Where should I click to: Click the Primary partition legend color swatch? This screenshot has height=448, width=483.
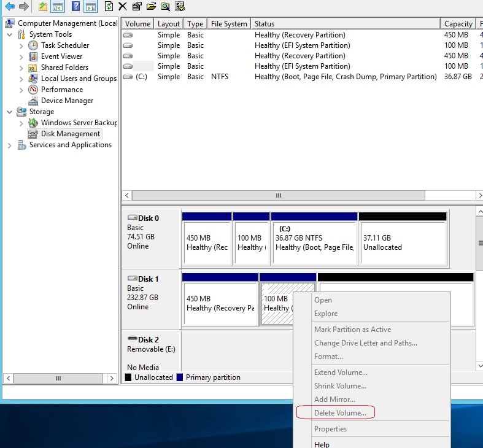pos(180,377)
